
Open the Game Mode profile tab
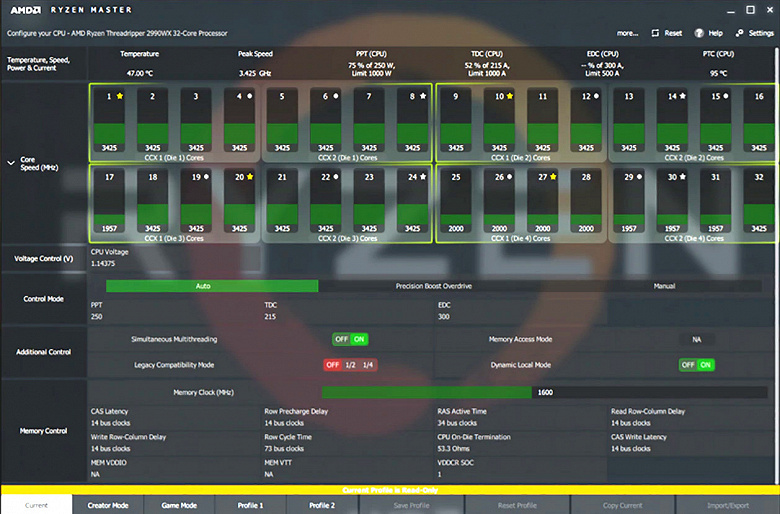point(179,505)
